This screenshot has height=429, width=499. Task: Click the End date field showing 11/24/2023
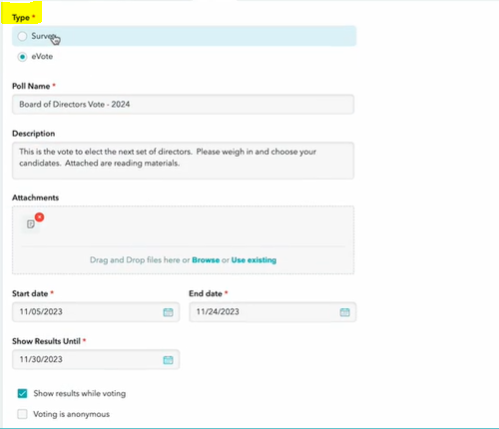coord(272,312)
